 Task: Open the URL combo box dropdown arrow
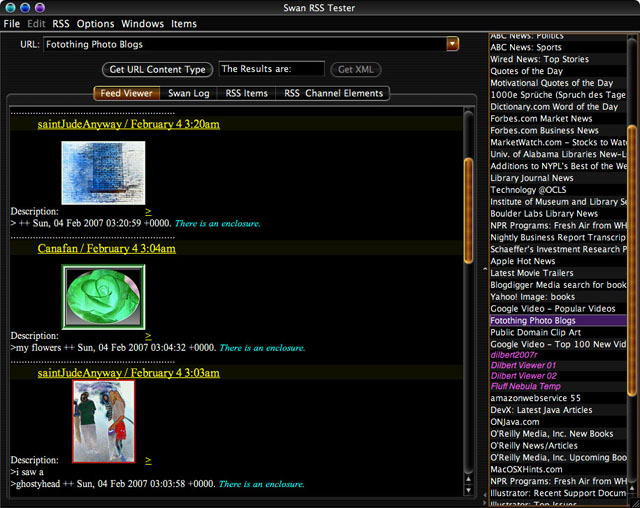pyautogui.click(x=452, y=44)
